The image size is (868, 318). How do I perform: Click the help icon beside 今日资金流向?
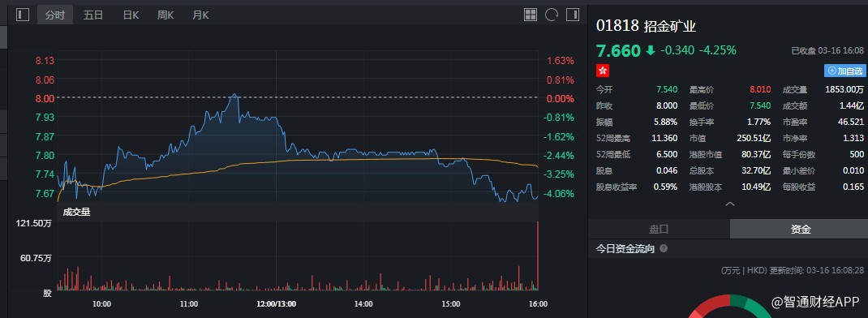664,249
